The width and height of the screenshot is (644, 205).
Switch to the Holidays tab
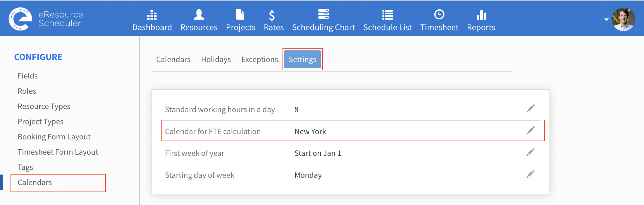point(216,59)
